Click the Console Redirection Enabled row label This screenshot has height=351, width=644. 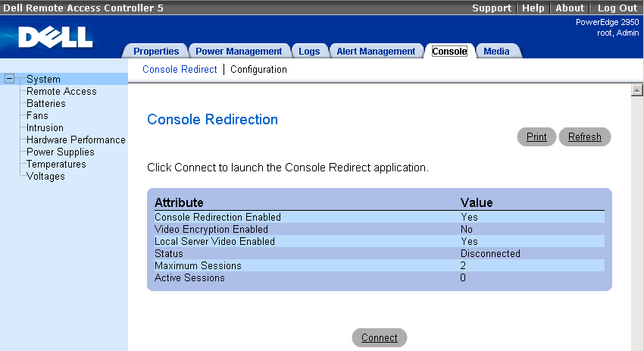pos(217,217)
